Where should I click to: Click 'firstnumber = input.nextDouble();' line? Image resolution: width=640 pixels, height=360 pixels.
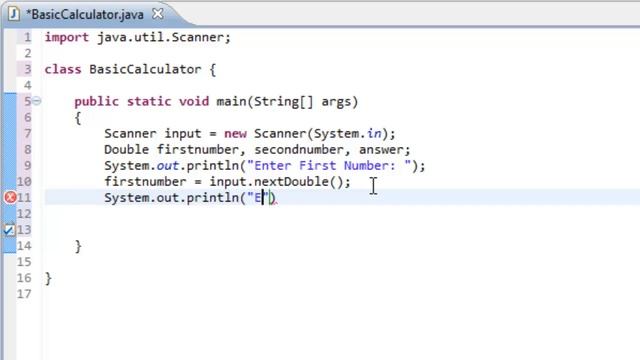pos(227,182)
